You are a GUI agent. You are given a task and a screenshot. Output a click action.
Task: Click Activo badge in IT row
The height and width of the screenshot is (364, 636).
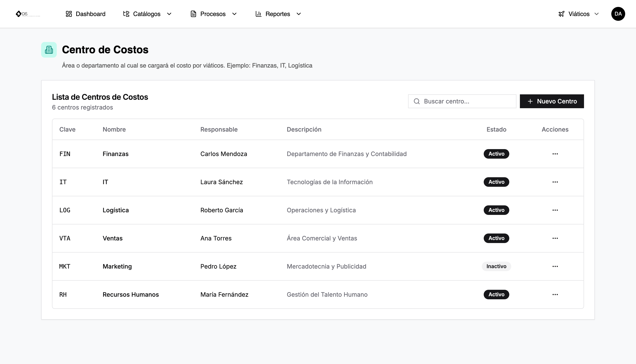pos(496,182)
